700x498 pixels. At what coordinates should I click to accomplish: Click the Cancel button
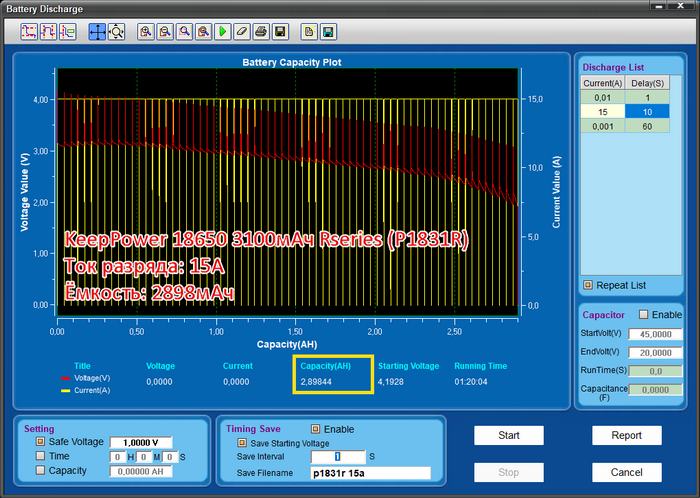[626, 471]
